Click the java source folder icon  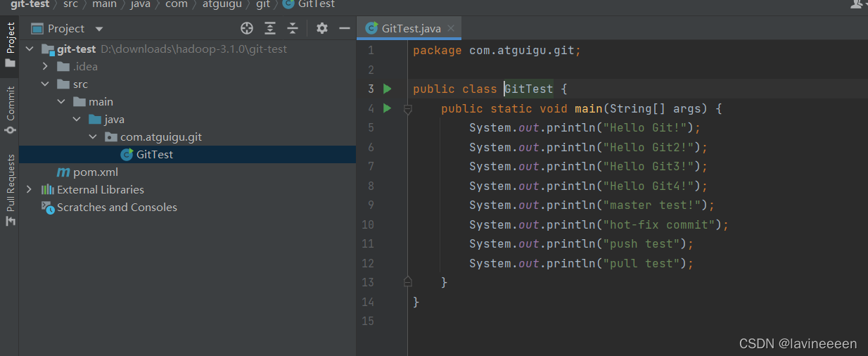point(95,120)
